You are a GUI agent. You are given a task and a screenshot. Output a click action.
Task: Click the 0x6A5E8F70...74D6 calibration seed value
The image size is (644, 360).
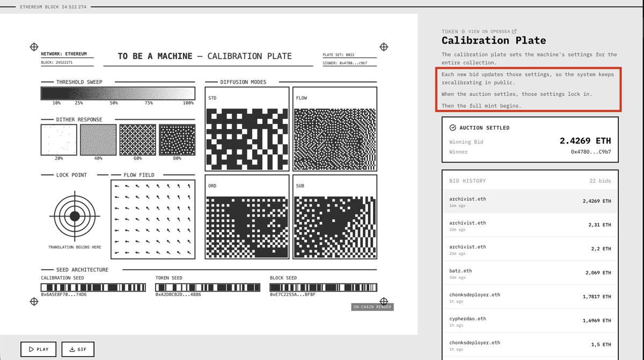[x=64, y=295]
